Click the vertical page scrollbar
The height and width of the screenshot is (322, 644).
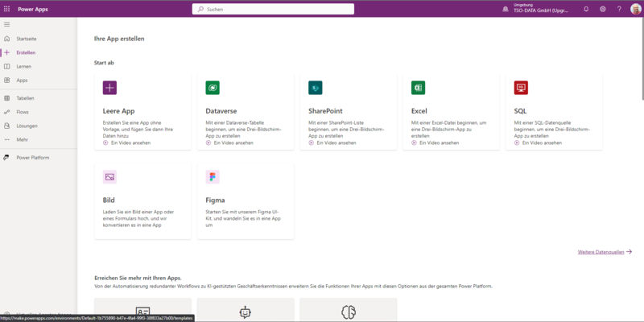tap(642, 58)
